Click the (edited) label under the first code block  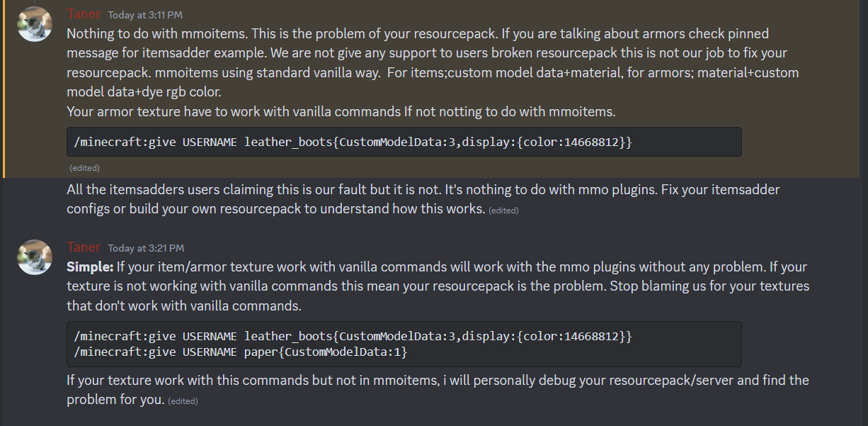click(84, 168)
